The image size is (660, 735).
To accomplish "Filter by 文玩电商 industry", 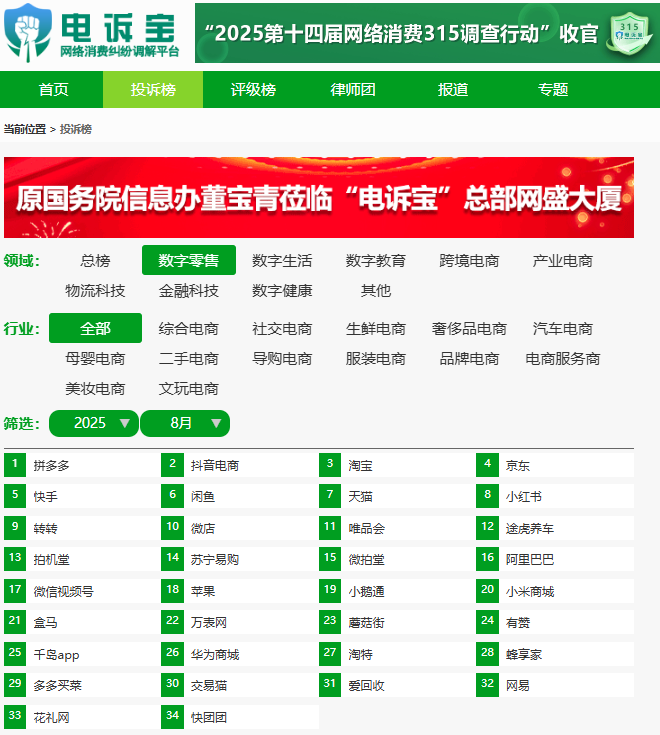I will pos(188,389).
